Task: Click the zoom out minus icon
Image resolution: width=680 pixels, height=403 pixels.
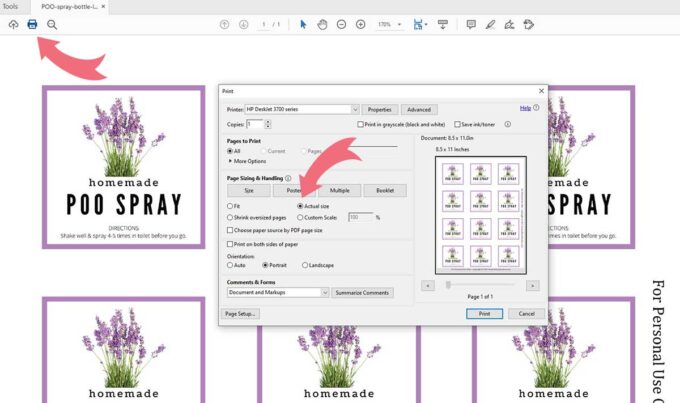Action: pyautogui.click(x=341, y=24)
